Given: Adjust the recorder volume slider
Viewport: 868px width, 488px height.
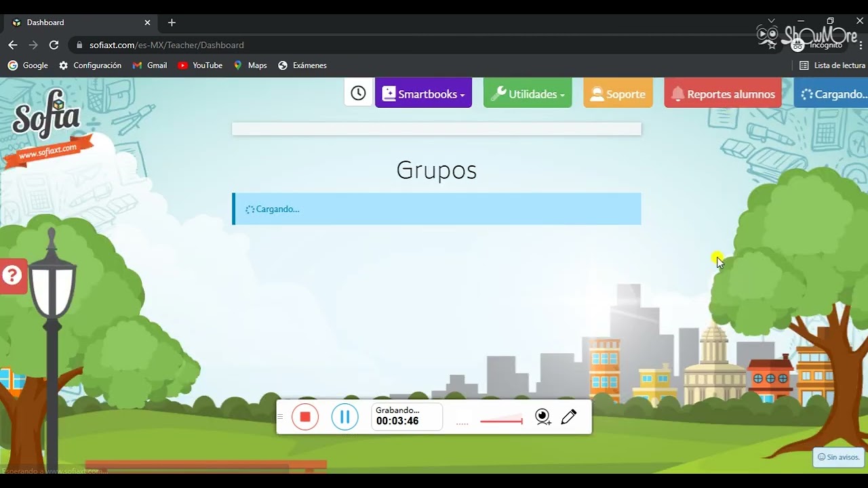Looking at the screenshot, I should (x=501, y=421).
